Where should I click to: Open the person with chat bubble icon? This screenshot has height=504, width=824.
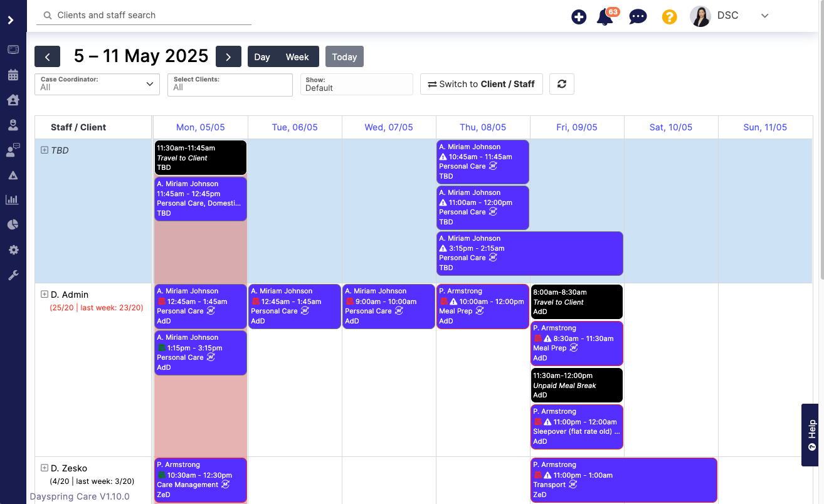[13, 150]
